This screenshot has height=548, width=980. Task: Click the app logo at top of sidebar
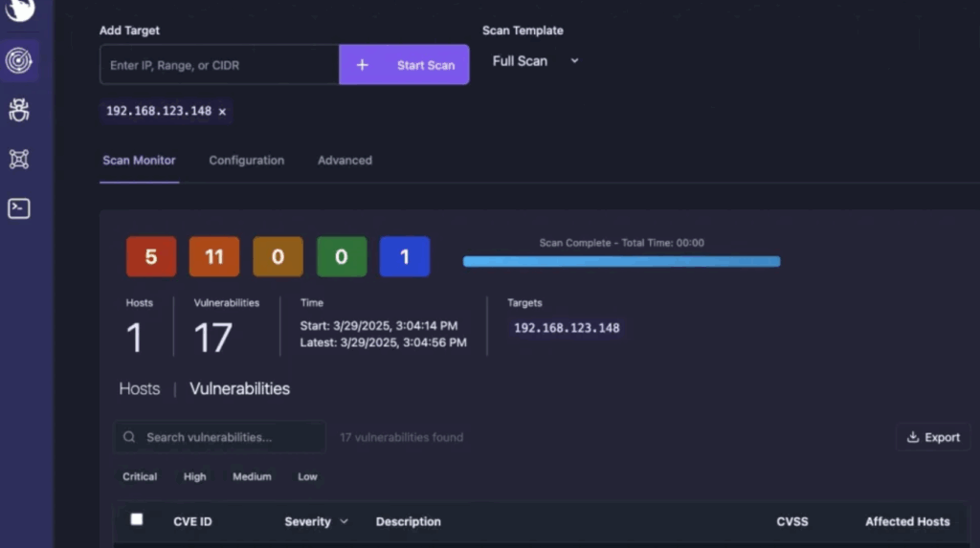pyautogui.click(x=19, y=10)
